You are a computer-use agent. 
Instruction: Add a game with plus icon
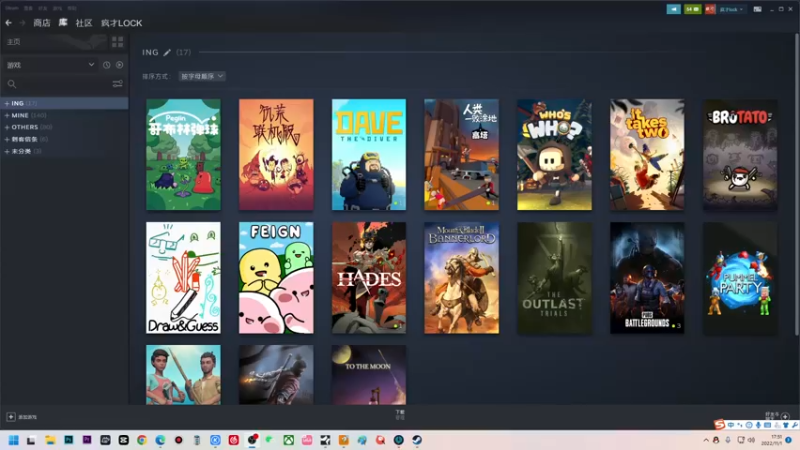(11, 417)
